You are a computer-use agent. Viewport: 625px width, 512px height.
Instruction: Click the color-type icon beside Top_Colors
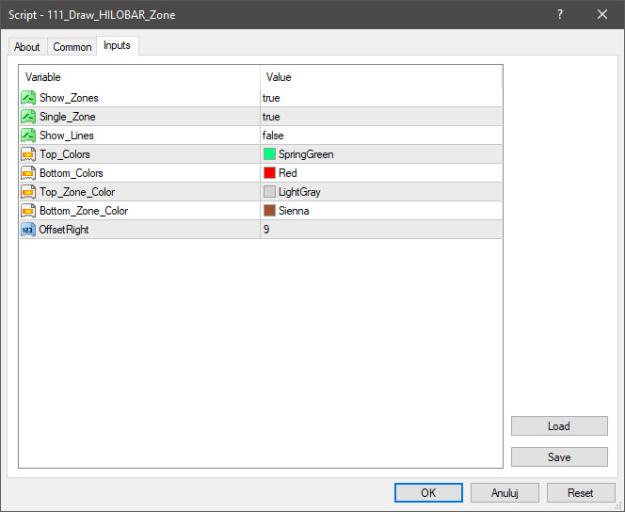pyautogui.click(x=28, y=154)
